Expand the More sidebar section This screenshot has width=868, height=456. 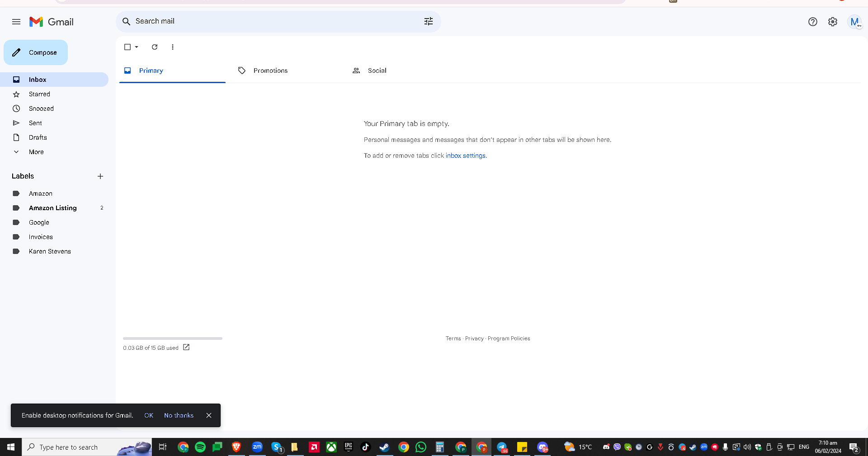pos(54,152)
